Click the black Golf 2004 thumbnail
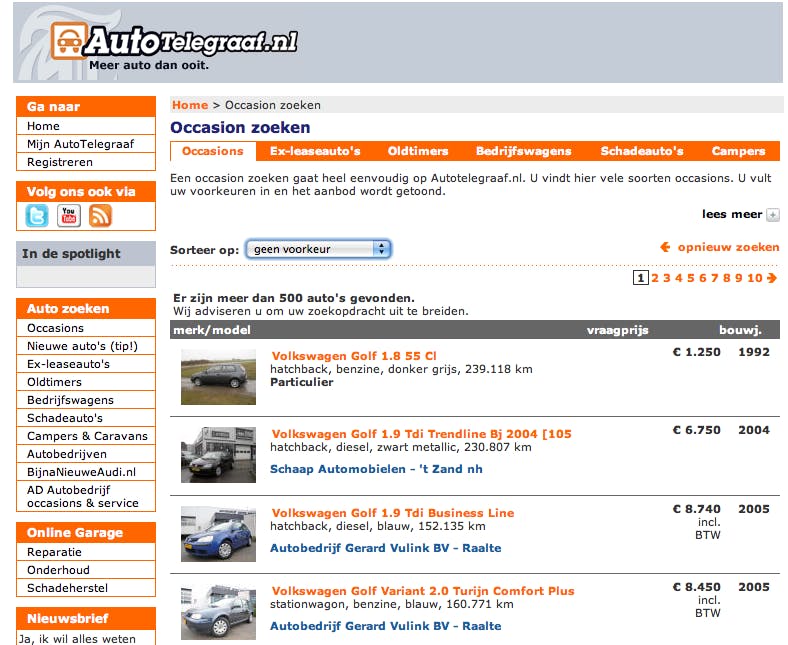The width and height of the screenshot is (788, 645). click(x=219, y=455)
